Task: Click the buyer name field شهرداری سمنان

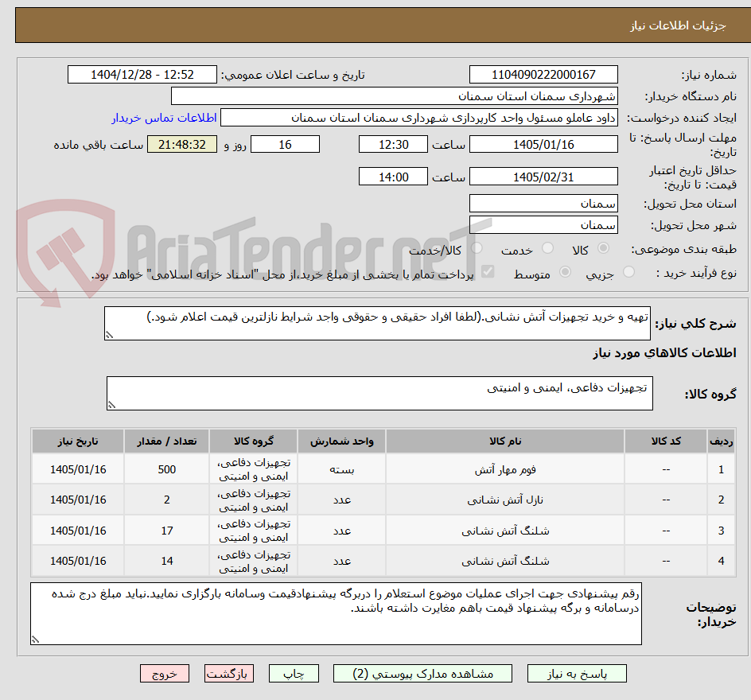Action: (x=394, y=96)
